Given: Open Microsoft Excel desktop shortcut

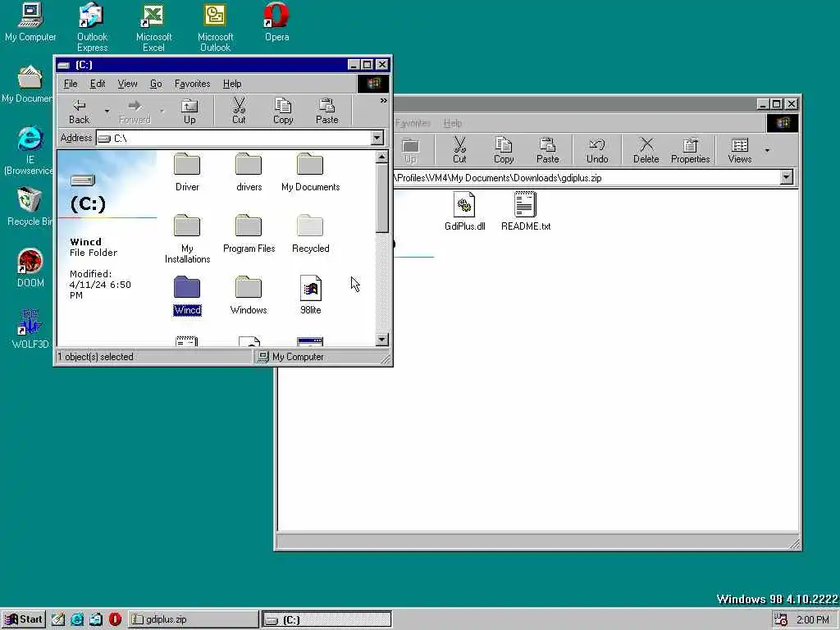Looking at the screenshot, I should (x=153, y=27).
